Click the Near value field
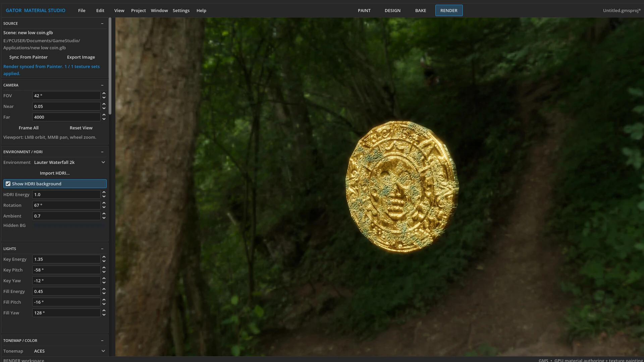This screenshot has width=644, height=362. click(66, 106)
